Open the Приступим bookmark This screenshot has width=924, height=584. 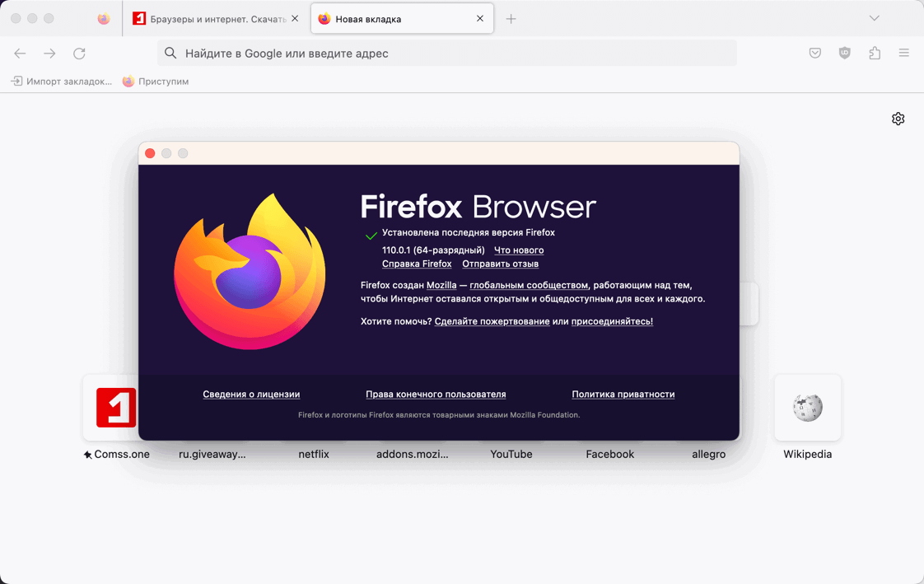[x=156, y=82]
